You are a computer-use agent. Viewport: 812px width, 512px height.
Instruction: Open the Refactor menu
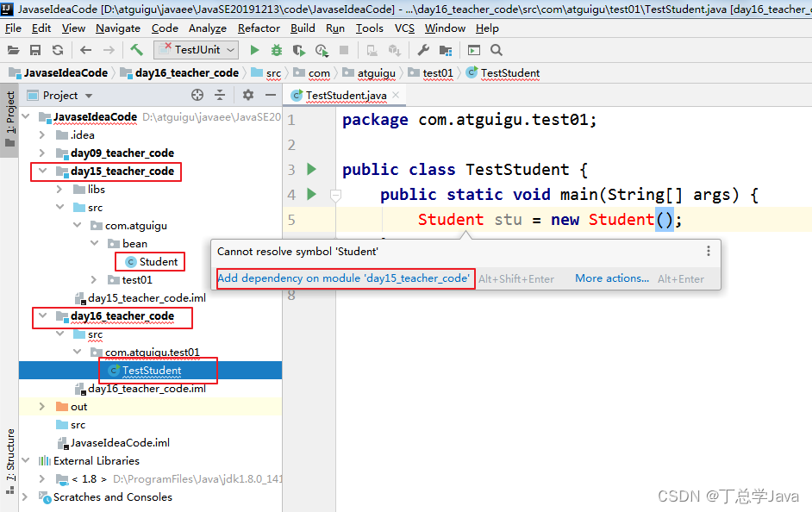pos(259,28)
